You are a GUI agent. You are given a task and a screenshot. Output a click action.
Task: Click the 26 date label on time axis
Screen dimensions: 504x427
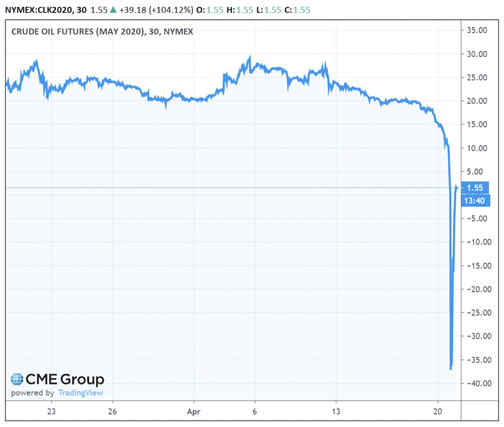point(112,411)
